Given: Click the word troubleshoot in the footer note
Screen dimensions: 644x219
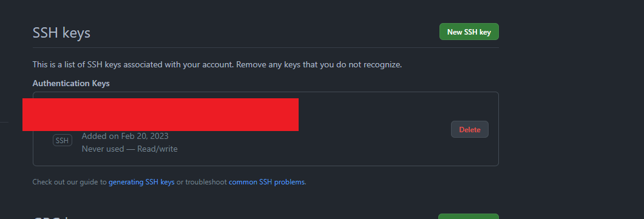Looking at the screenshot, I should pos(206,181).
